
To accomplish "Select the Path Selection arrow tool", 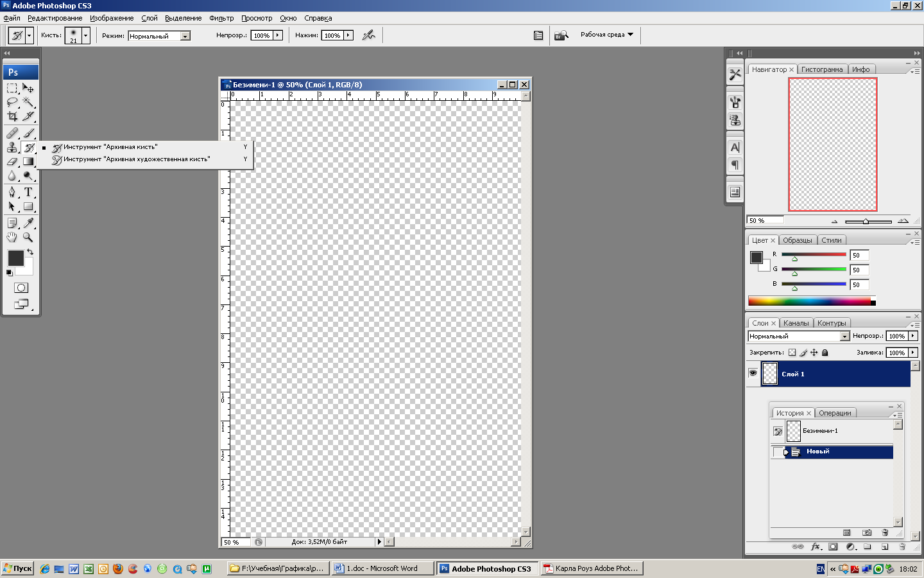I will [x=12, y=206].
